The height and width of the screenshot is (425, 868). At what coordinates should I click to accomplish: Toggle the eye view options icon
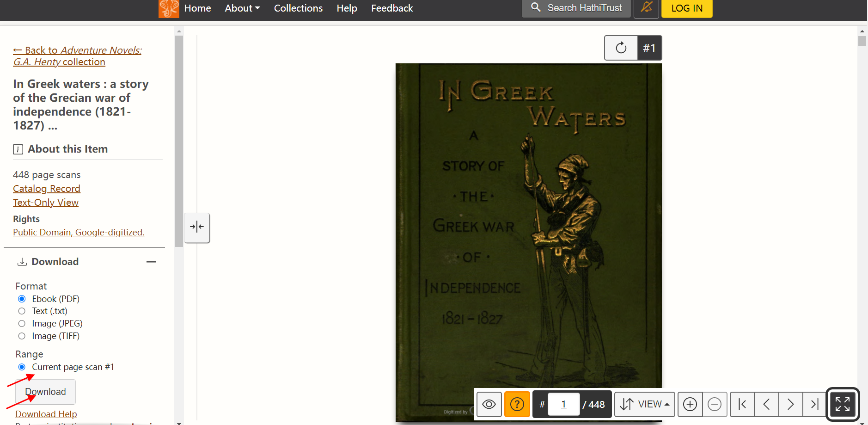[x=489, y=404]
